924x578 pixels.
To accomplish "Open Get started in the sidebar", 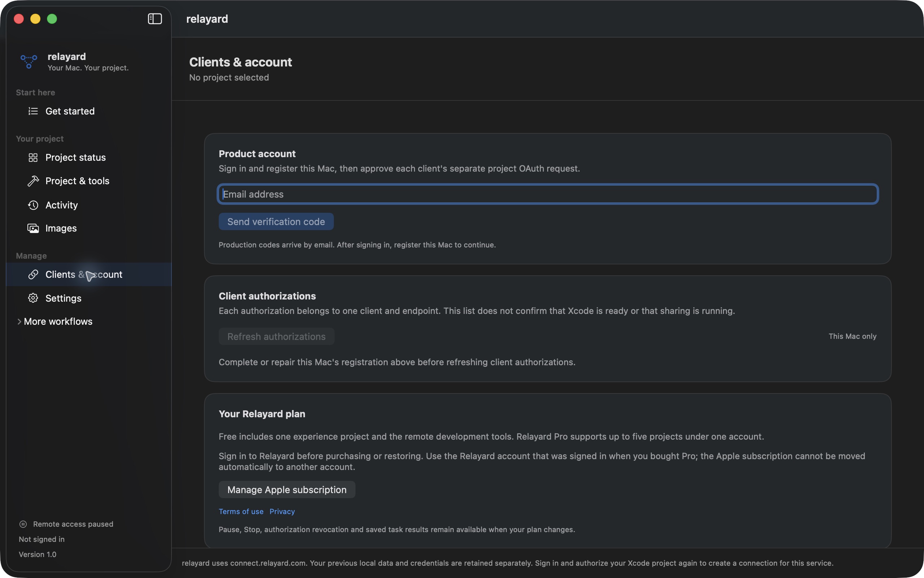I will (88, 111).
